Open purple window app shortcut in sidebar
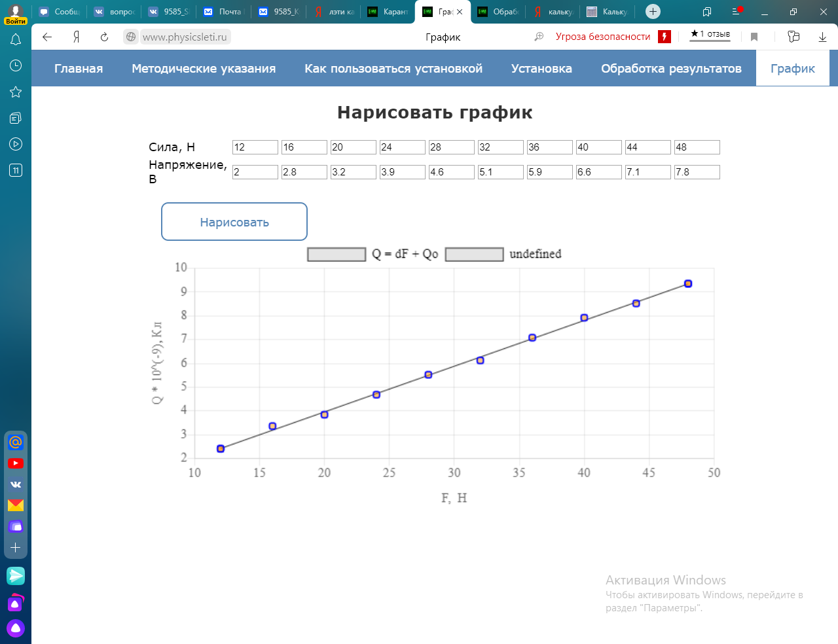This screenshot has height=644, width=838. [x=16, y=526]
